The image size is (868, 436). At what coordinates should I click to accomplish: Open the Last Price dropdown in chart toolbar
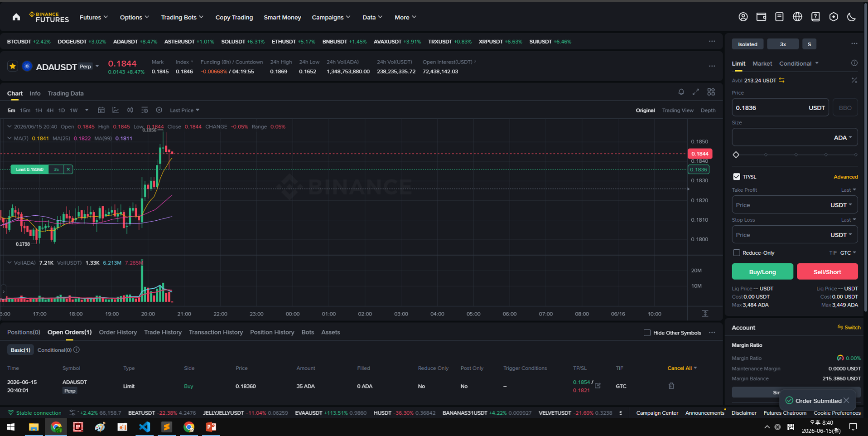click(x=184, y=110)
